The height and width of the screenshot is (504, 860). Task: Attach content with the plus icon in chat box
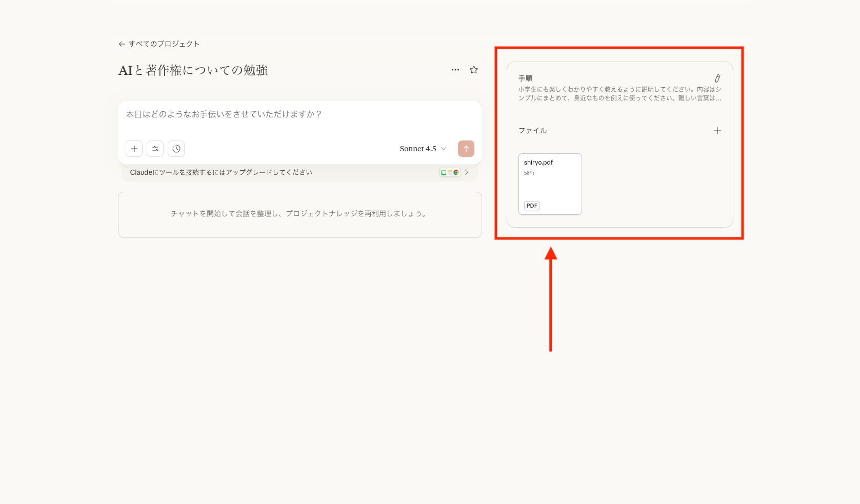(134, 149)
